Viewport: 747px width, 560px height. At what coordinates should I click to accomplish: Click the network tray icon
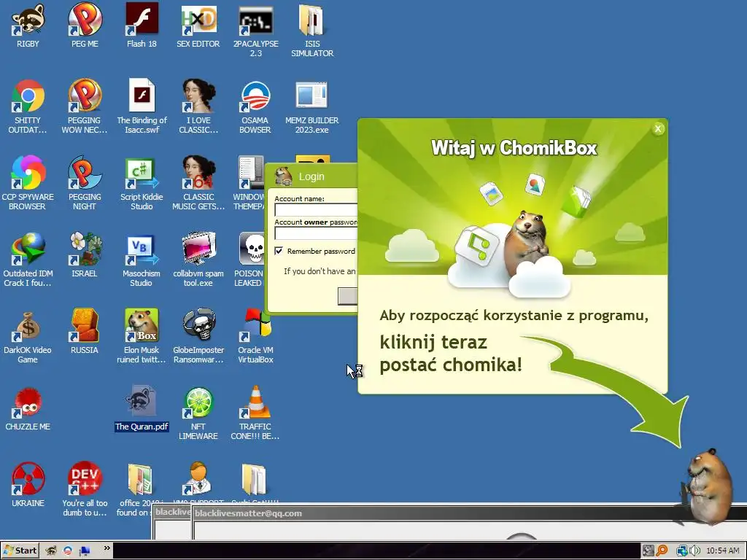[x=682, y=551]
